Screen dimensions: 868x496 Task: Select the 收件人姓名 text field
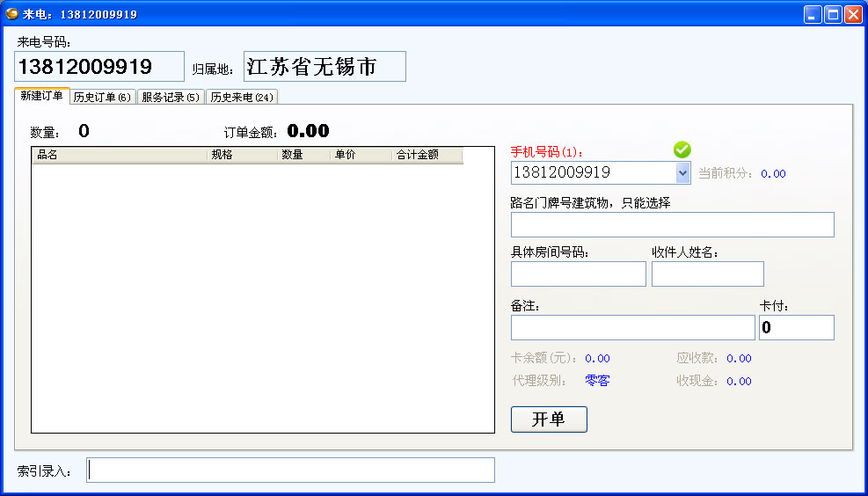707,274
